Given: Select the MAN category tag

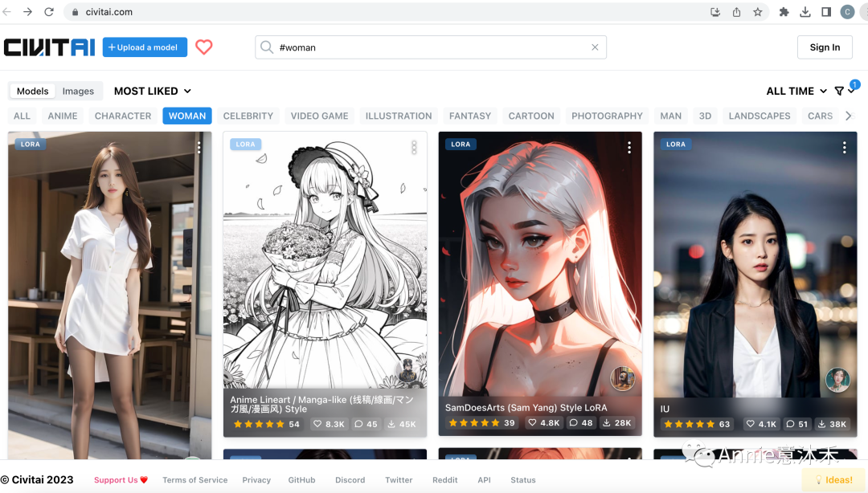Looking at the screenshot, I should (x=671, y=116).
